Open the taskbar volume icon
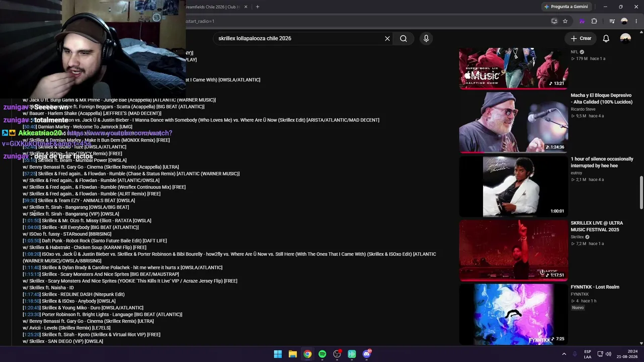 [608, 354]
